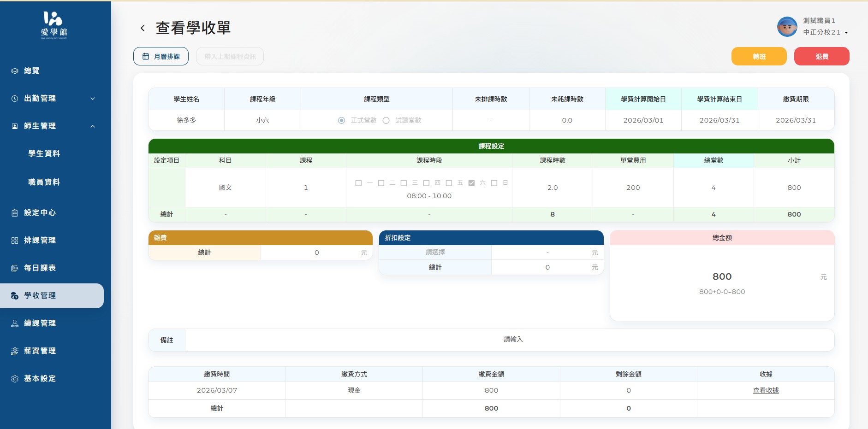868x429 pixels.
Task: Click the 未耗課時數 value 0.0
Action: [x=567, y=120]
